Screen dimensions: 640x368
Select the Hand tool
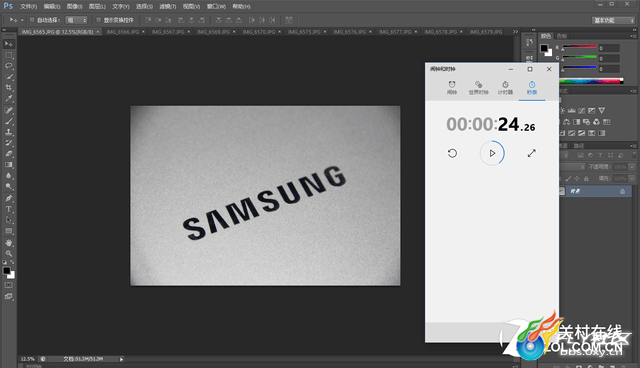click(9, 242)
